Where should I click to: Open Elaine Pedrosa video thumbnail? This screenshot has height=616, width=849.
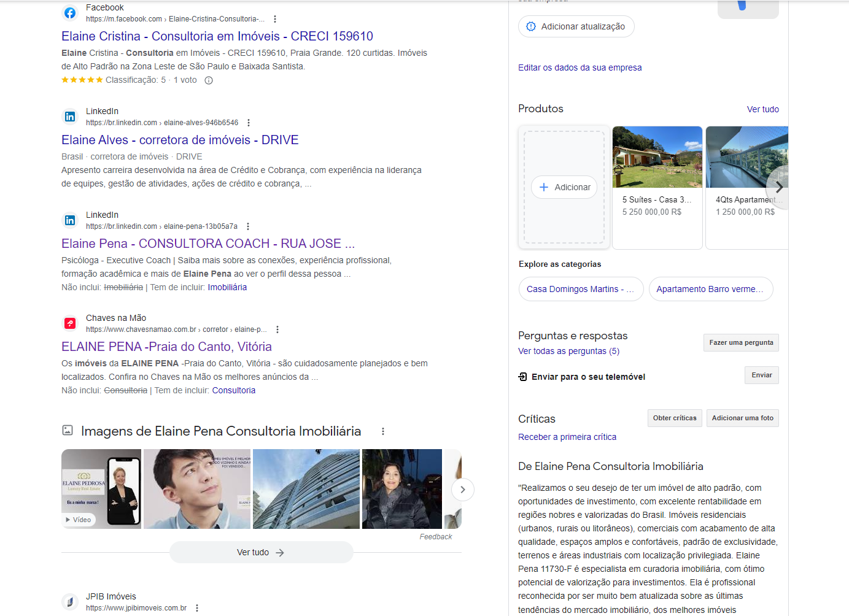point(101,489)
